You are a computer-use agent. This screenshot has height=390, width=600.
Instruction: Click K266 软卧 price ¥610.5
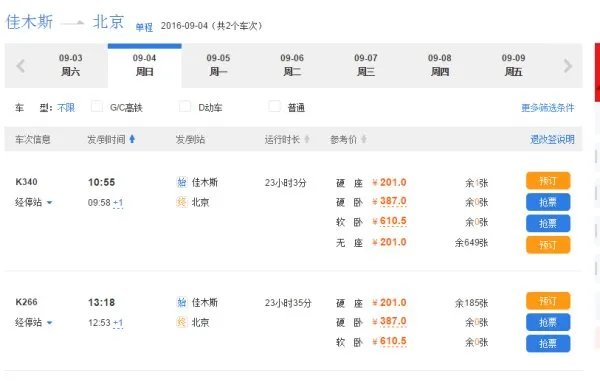click(389, 341)
